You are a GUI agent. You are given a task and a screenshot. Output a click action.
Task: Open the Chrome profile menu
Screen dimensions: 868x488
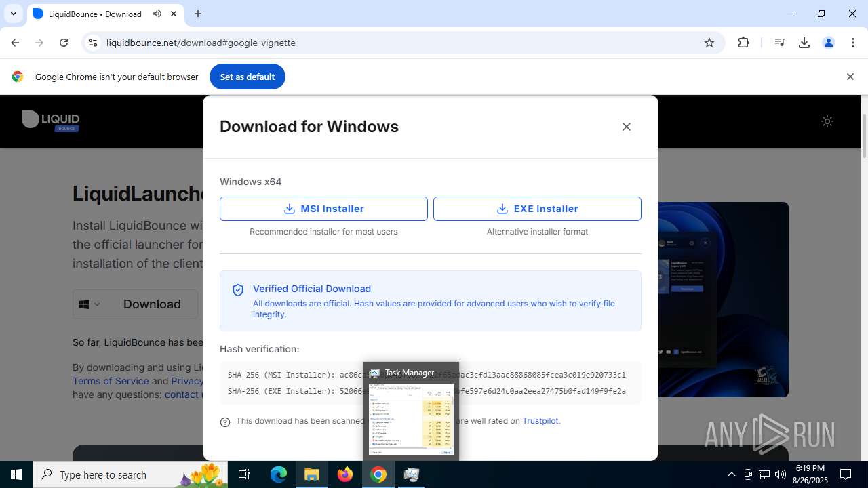point(829,43)
